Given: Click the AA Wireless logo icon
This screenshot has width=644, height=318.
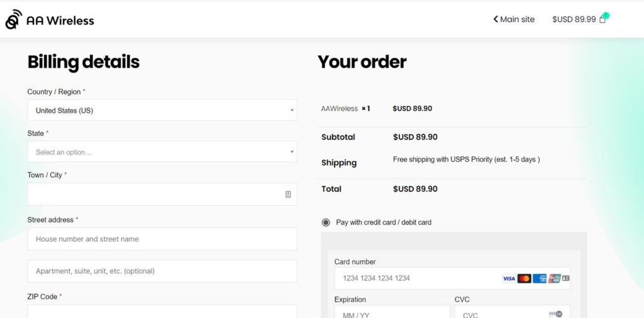Looking at the screenshot, I should 13,20.
